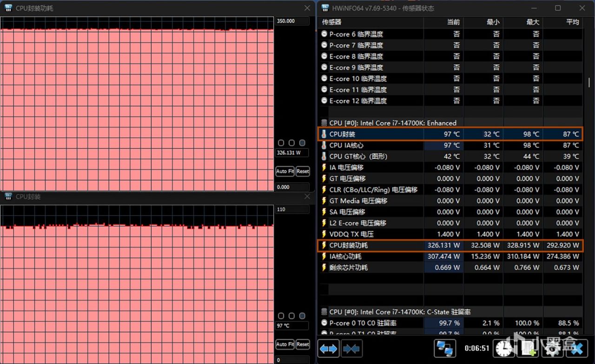Open the network remote monitoring icon
The image size is (595, 364).
[445, 348]
